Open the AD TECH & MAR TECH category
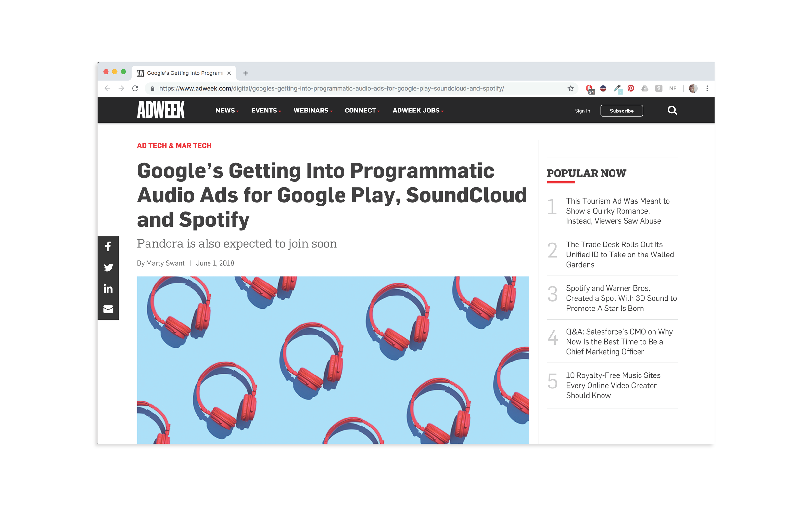The width and height of the screenshot is (812, 526). tap(174, 146)
